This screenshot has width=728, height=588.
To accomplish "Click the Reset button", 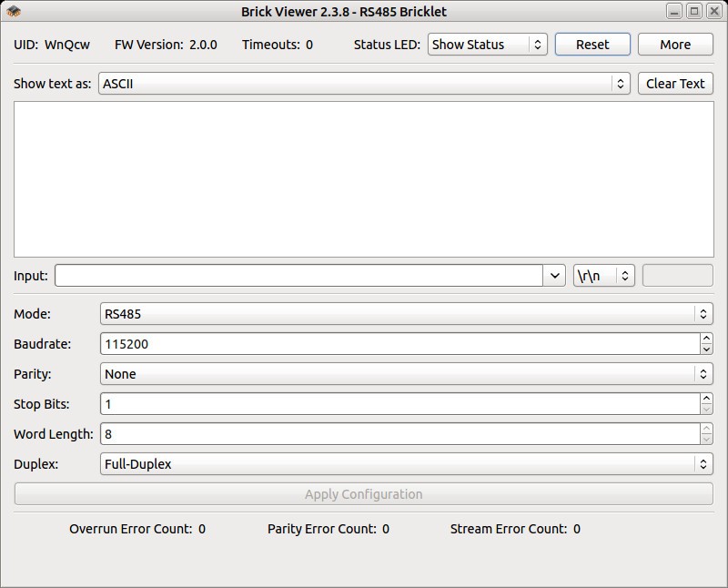I will [592, 45].
